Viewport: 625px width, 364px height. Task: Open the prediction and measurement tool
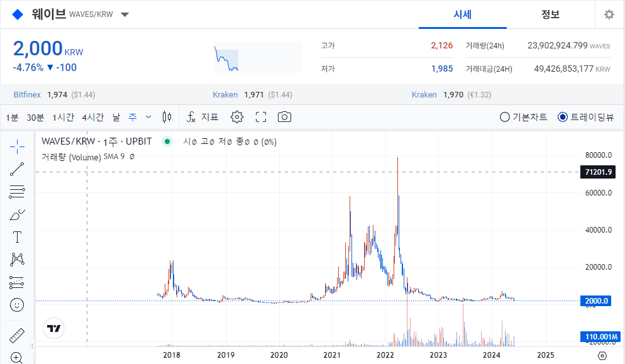[x=17, y=282]
